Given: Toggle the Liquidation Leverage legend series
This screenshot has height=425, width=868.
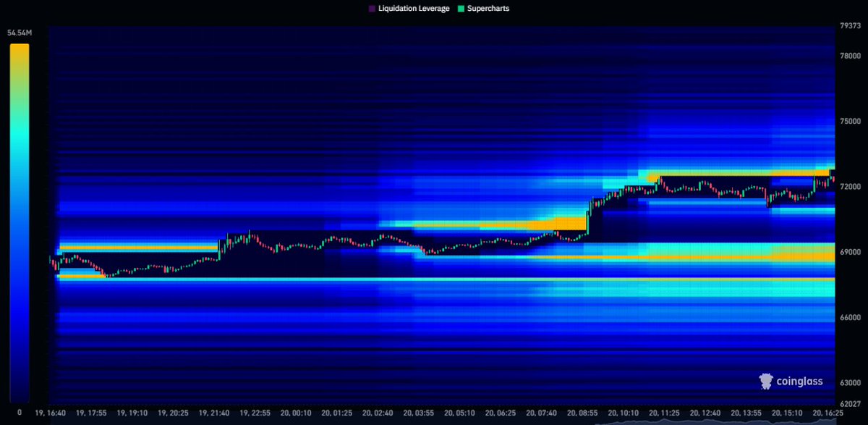Looking at the screenshot, I should click(x=409, y=9).
